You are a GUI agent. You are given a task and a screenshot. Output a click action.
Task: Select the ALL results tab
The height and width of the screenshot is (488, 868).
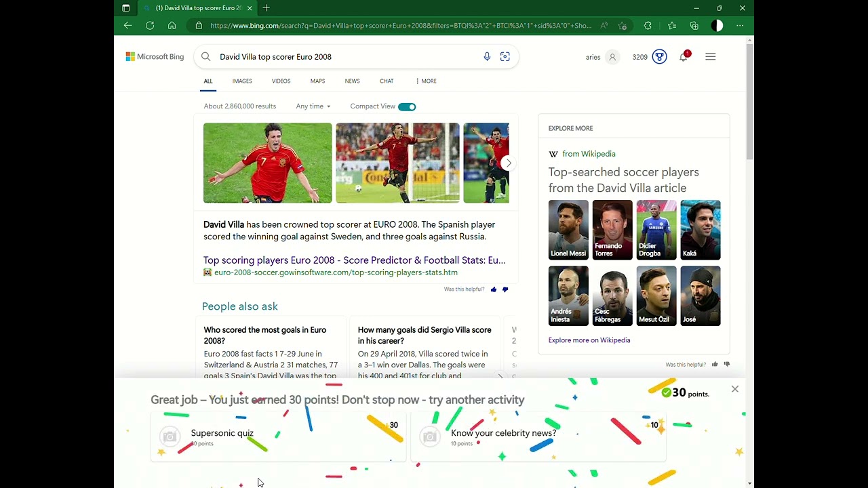tap(208, 81)
